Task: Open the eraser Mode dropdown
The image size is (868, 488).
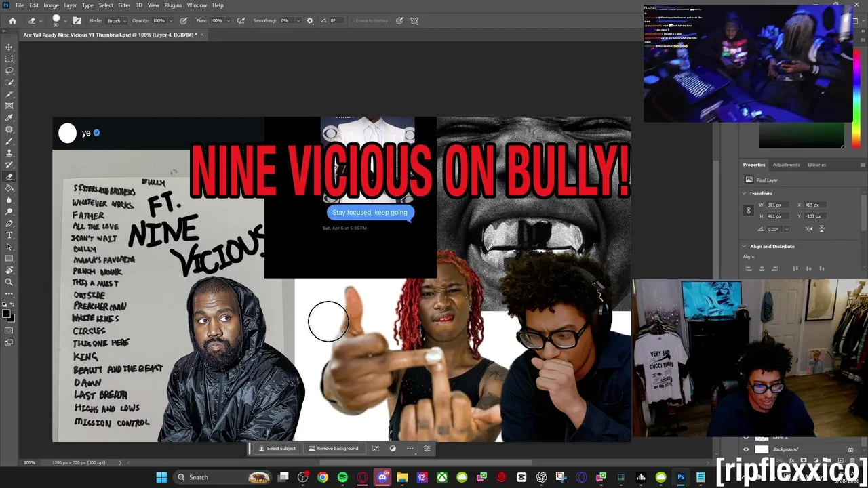Action: pyautogui.click(x=115, y=20)
